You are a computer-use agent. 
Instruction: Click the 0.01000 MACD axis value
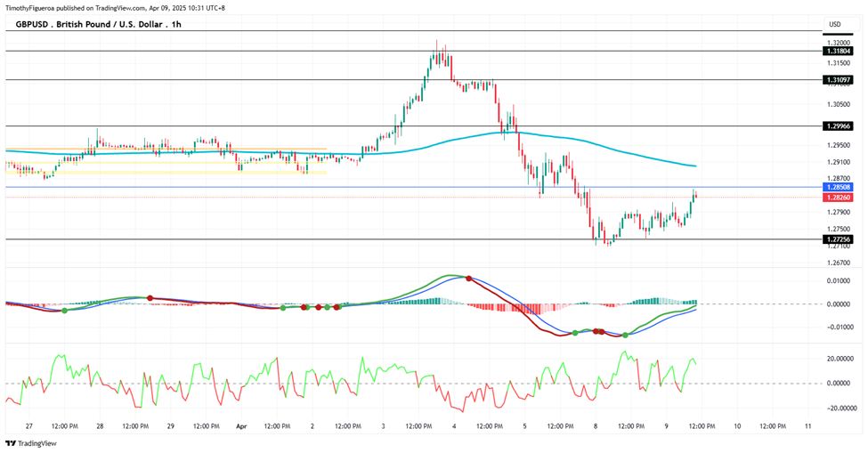839,281
